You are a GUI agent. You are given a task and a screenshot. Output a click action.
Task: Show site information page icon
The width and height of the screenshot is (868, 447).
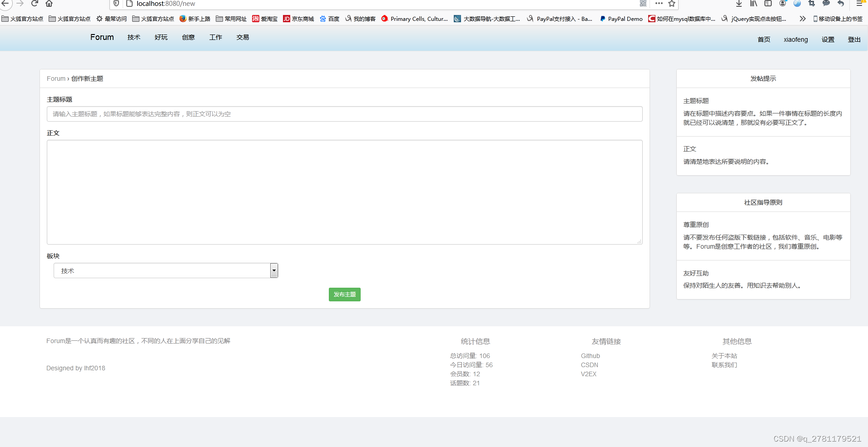129,4
